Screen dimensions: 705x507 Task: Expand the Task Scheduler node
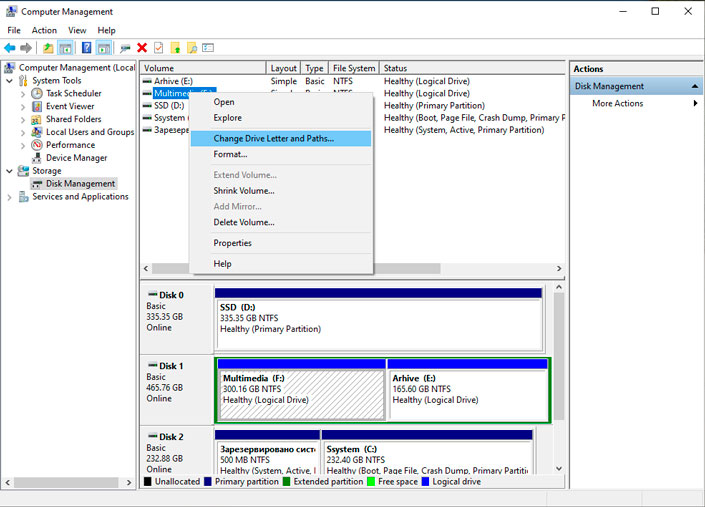tap(23, 94)
